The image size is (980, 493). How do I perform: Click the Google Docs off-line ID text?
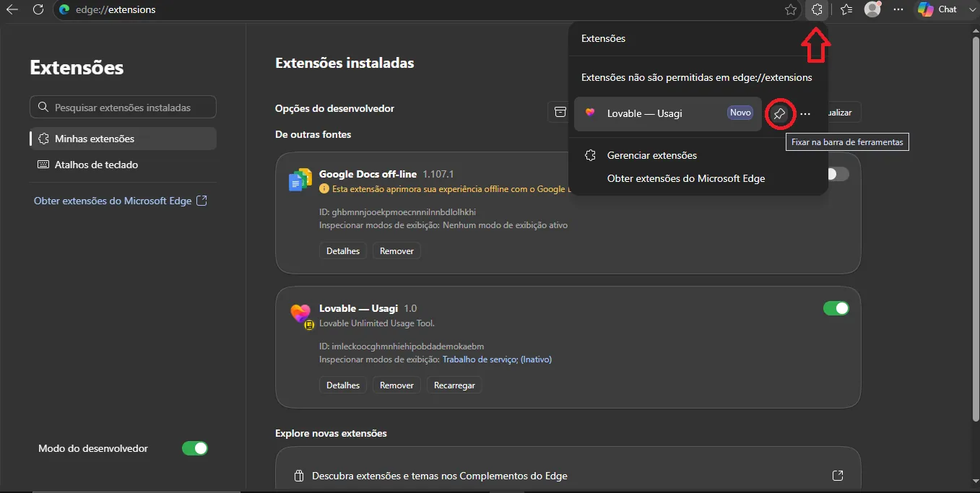point(397,212)
